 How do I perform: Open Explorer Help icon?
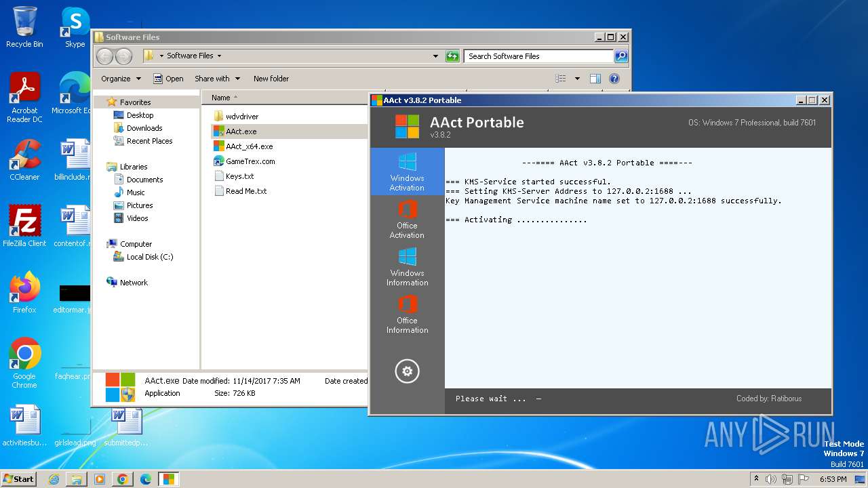pyautogui.click(x=614, y=79)
